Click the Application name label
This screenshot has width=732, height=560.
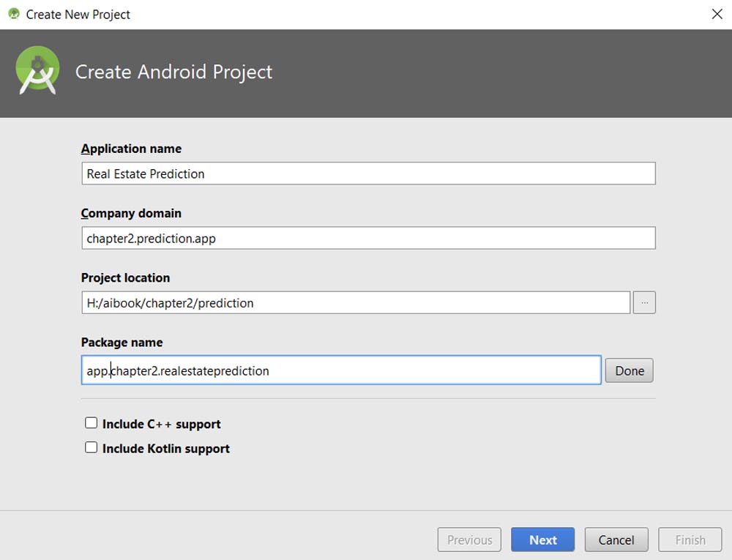pos(131,149)
